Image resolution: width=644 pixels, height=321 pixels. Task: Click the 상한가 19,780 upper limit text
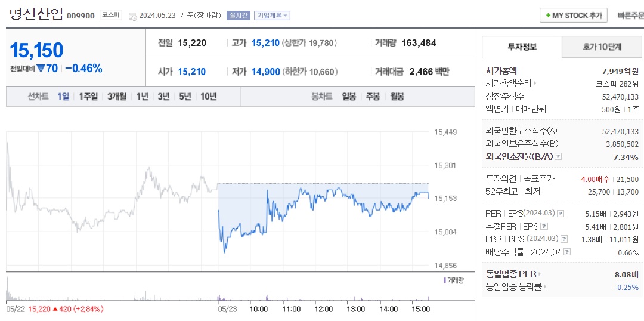click(x=309, y=43)
